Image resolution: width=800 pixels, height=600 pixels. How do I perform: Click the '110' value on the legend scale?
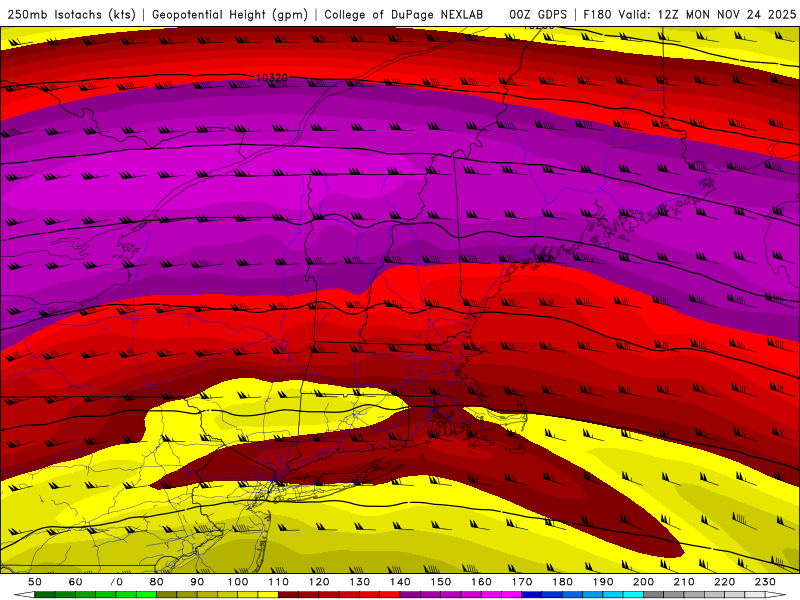point(279,582)
